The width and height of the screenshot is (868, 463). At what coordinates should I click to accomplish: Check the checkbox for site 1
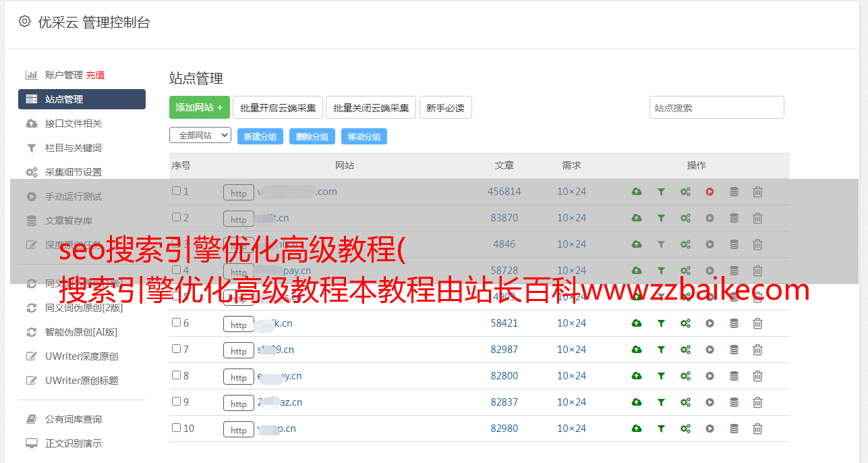(176, 191)
